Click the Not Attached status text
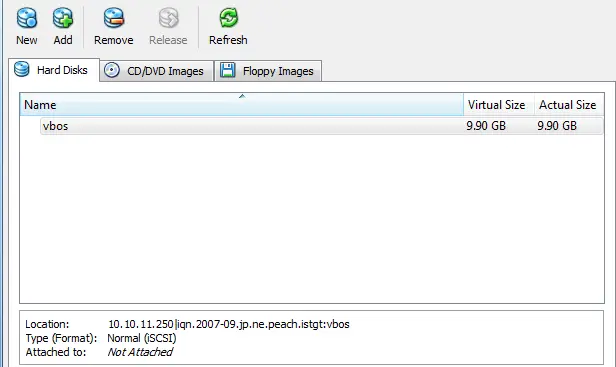Screen dimensions: 616x367 click(140, 352)
